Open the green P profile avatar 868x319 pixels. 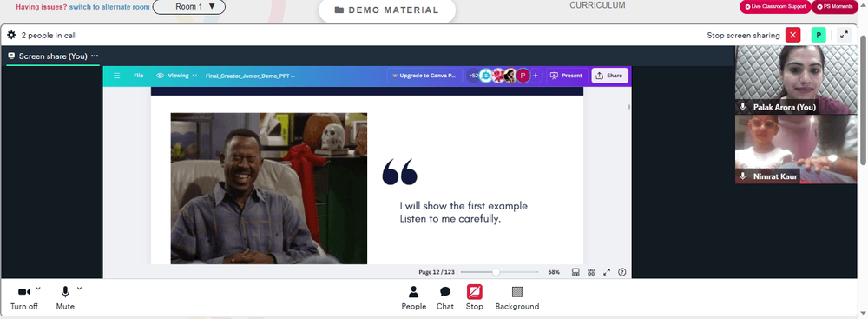819,35
